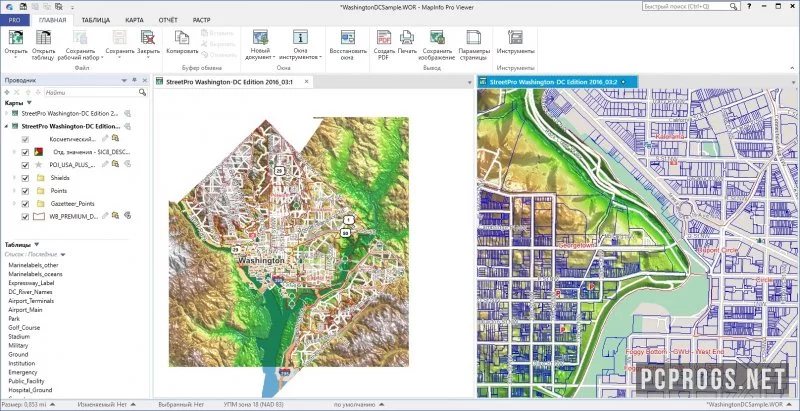Toggle the Points folder checkbox
Image resolution: width=800 pixels, height=411 pixels.
coord(25,191)
